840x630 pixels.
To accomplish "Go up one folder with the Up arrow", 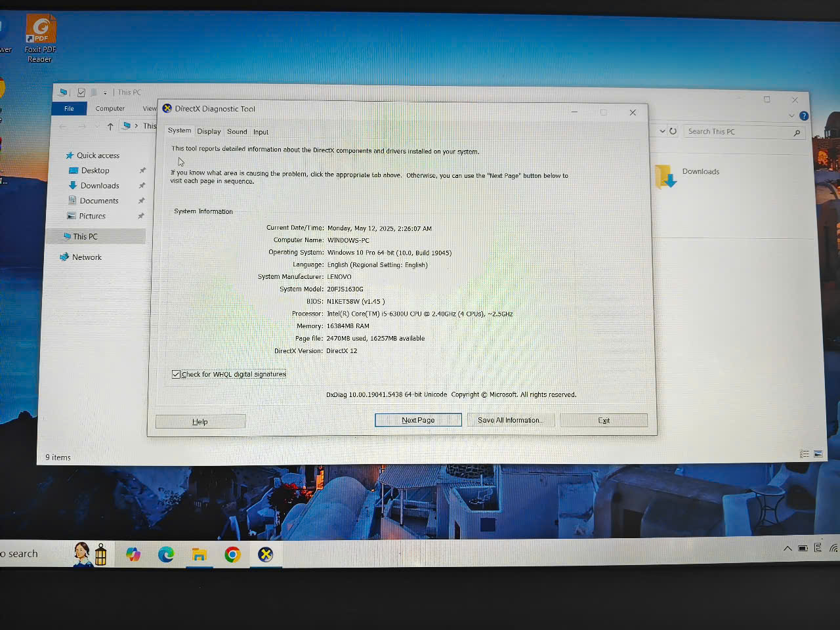I will coord(110,126).
